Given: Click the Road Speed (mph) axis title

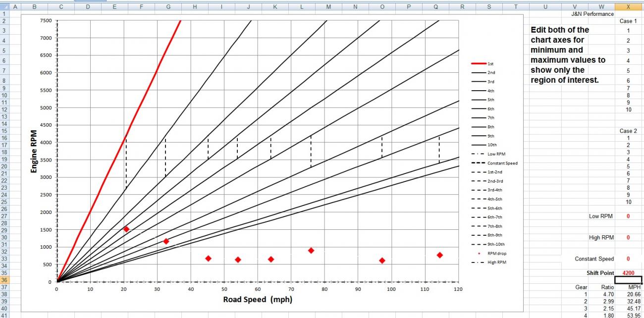Looking at the screenshot, I should (258, 299).
